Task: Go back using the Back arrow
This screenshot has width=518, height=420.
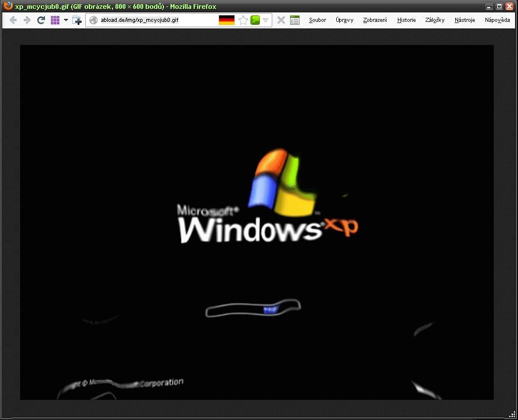Action: [x=13, y=20]
